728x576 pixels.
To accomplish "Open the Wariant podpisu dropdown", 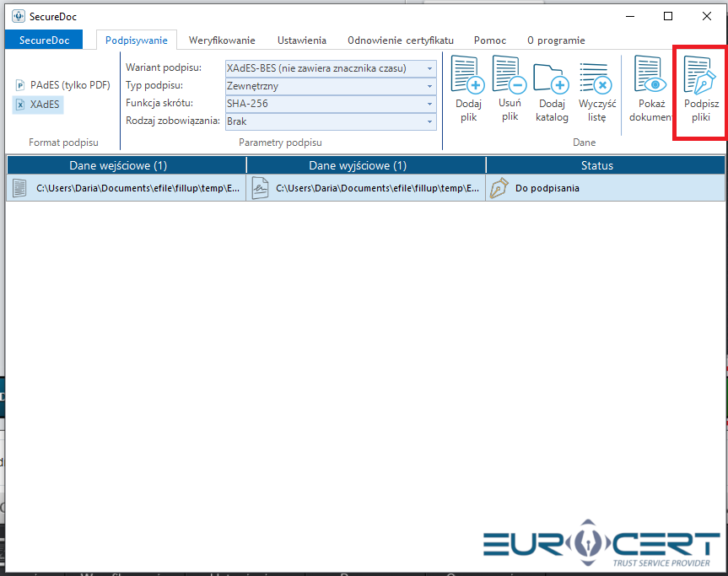I will click(x=331, y=68).
